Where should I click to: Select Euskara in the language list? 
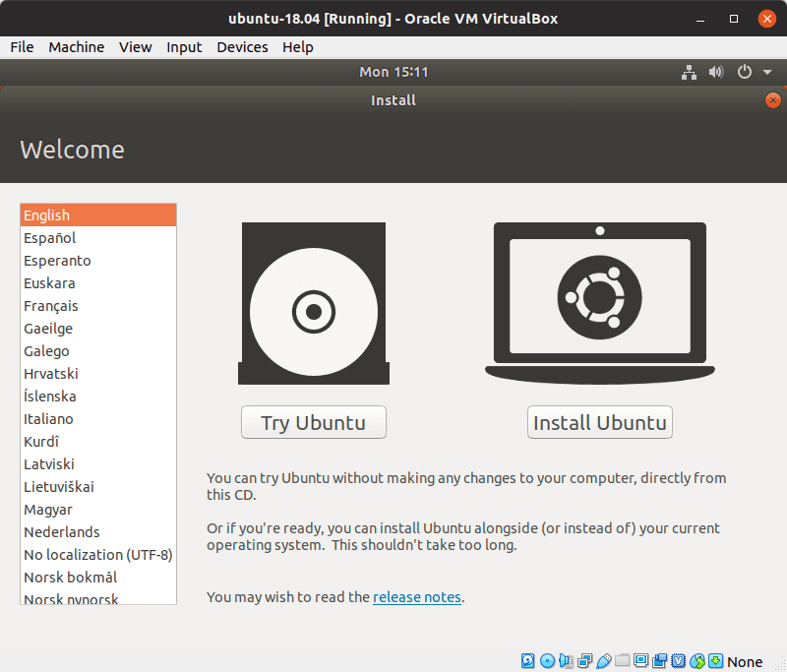98,283
